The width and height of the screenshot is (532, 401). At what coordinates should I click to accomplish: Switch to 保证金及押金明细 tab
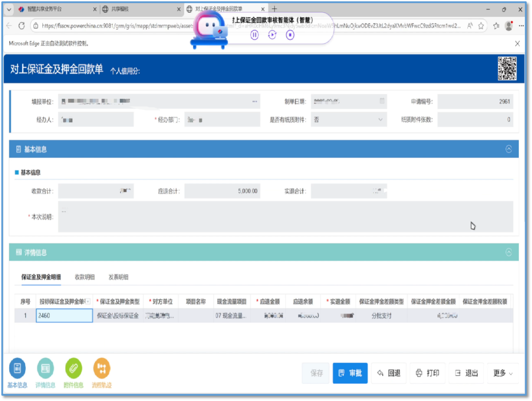pyautogui.click(x=41, y=277)
